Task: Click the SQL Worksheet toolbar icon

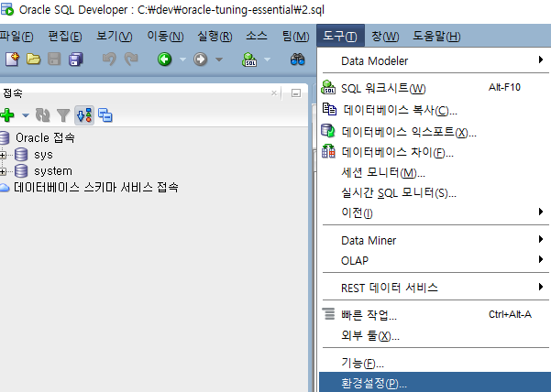Action: click(x=249, y=60)
